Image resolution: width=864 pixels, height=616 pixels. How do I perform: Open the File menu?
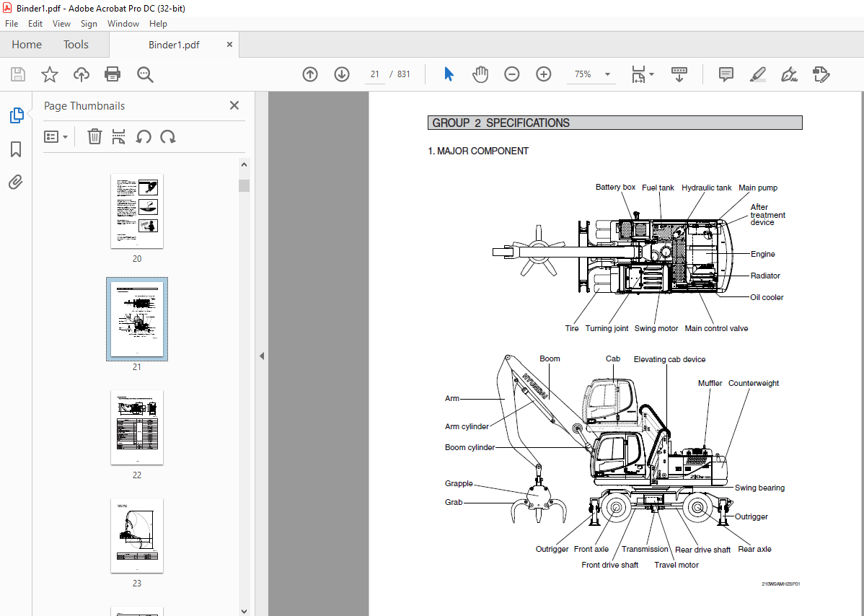tap(12, 24)
